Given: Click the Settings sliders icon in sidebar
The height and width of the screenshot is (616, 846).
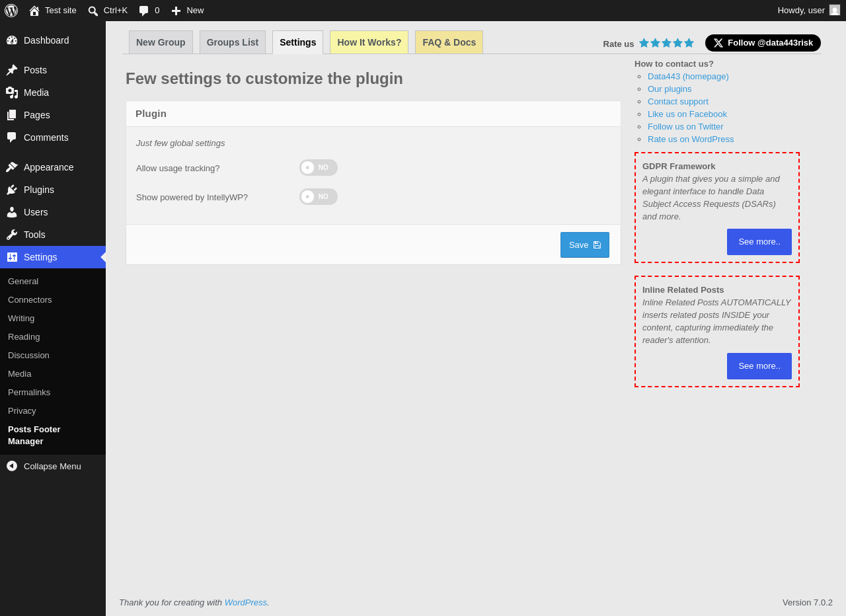Looking at the screenshot, I should coord(12,257).
